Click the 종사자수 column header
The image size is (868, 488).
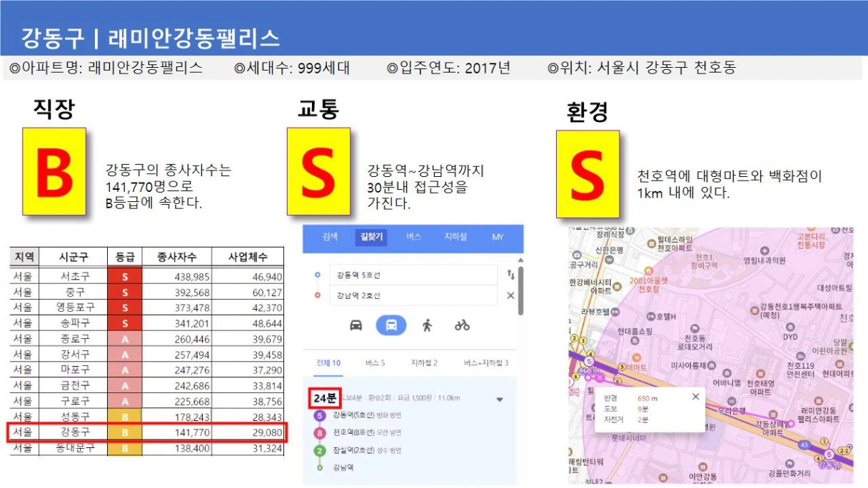coord(178,257)
